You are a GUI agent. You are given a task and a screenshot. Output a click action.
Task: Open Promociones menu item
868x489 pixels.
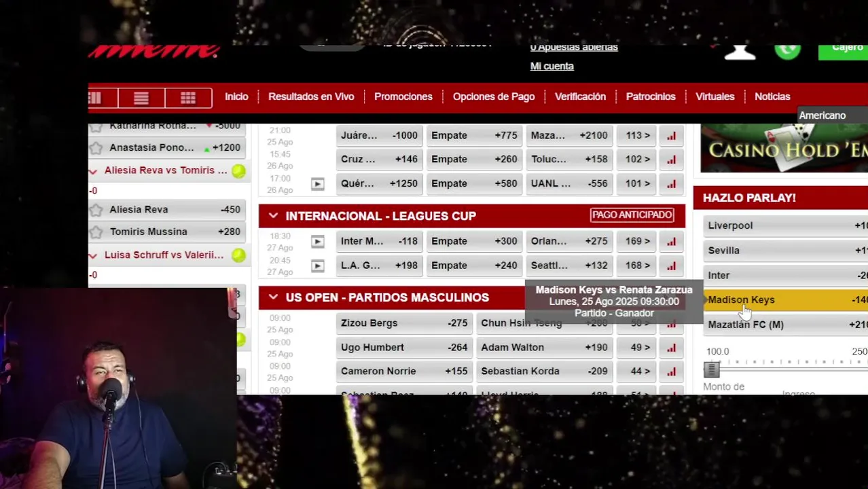click(x=403, y=96)
